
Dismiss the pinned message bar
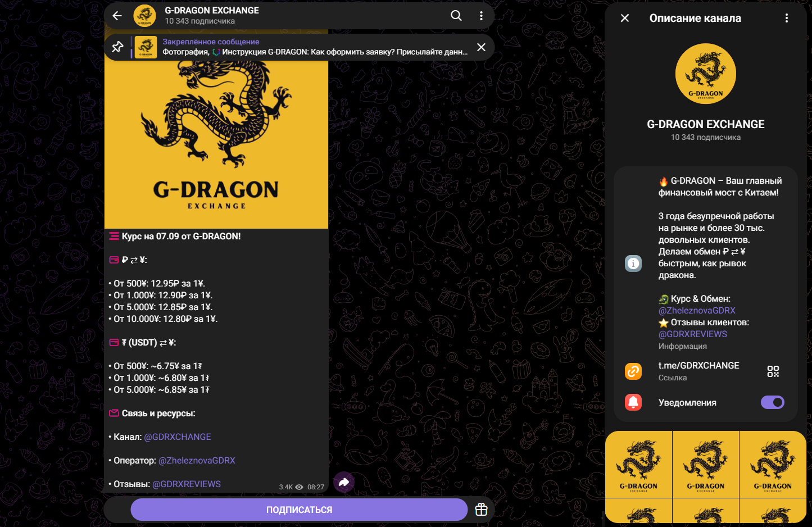click(x=481, y=47)
